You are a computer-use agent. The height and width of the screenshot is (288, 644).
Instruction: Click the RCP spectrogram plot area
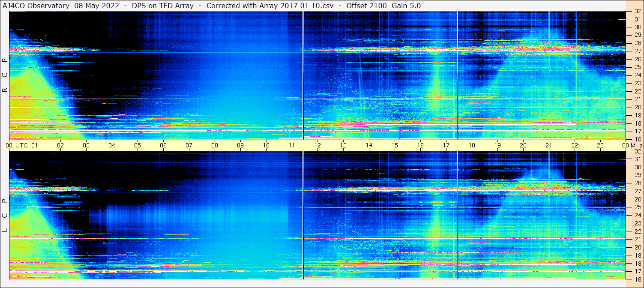click(x=318, y=75)
